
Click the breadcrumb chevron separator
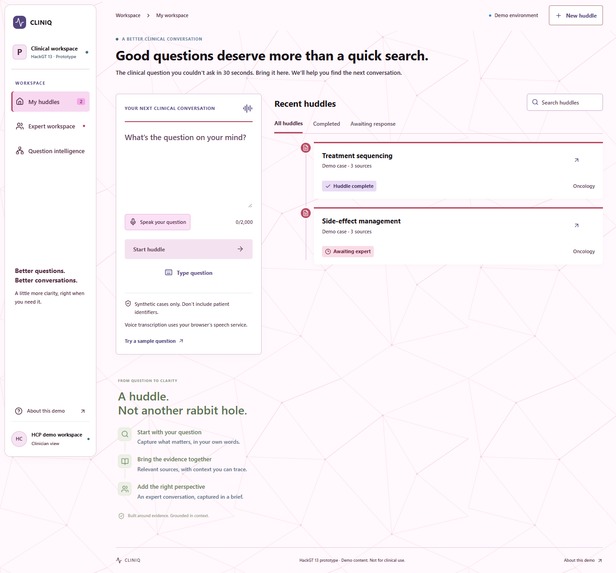(x=148, y=15)
